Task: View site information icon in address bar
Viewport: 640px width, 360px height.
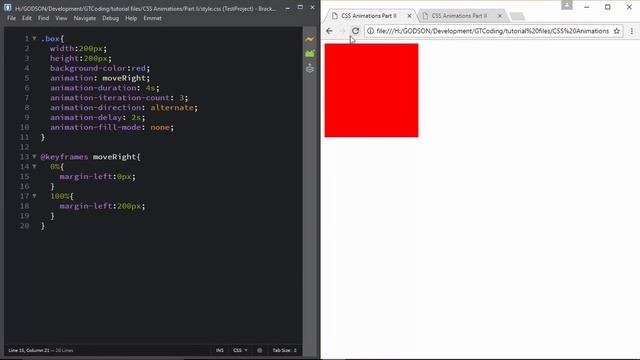Action: pos(370,31)
